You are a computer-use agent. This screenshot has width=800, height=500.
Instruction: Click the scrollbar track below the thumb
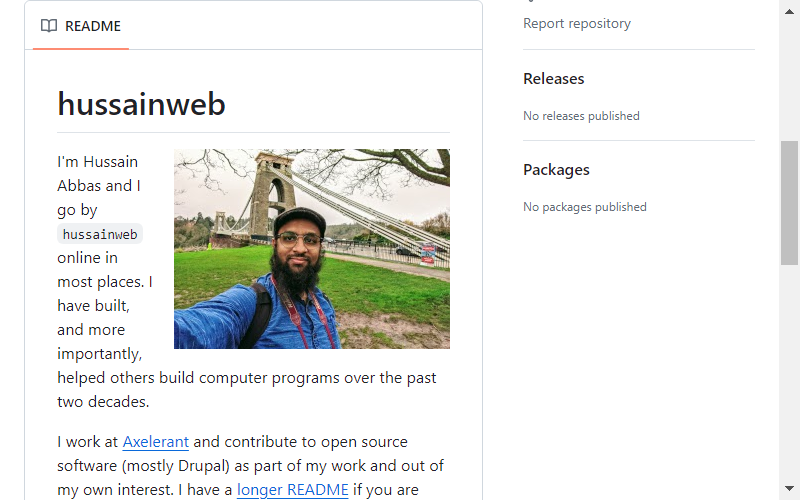[789, 372]
